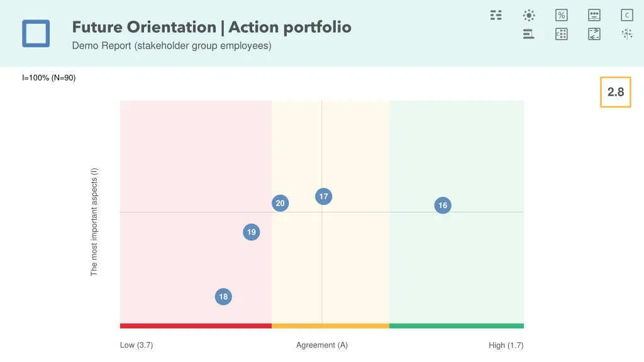The height and width of the screenshot is (362, 644).
Task: Click the opposing arrows comparison icon
Action: [x=594, y=34]
